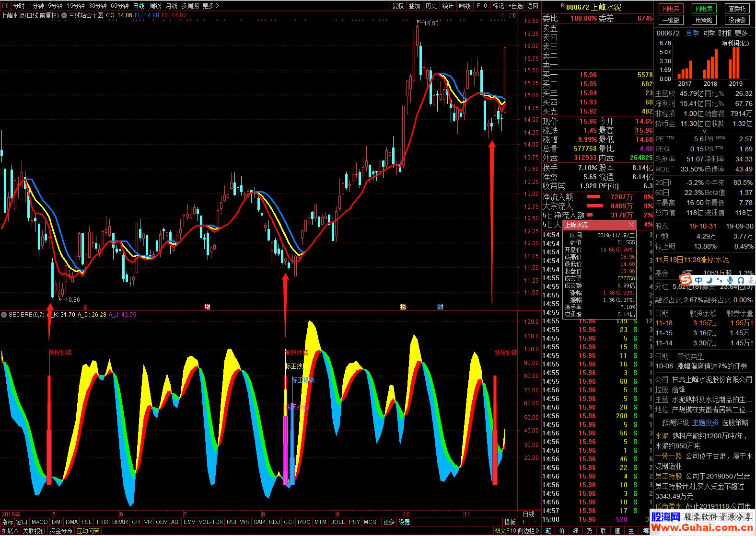
Task: Switch to the 互动问答 tab
Action: pos(88,531)
